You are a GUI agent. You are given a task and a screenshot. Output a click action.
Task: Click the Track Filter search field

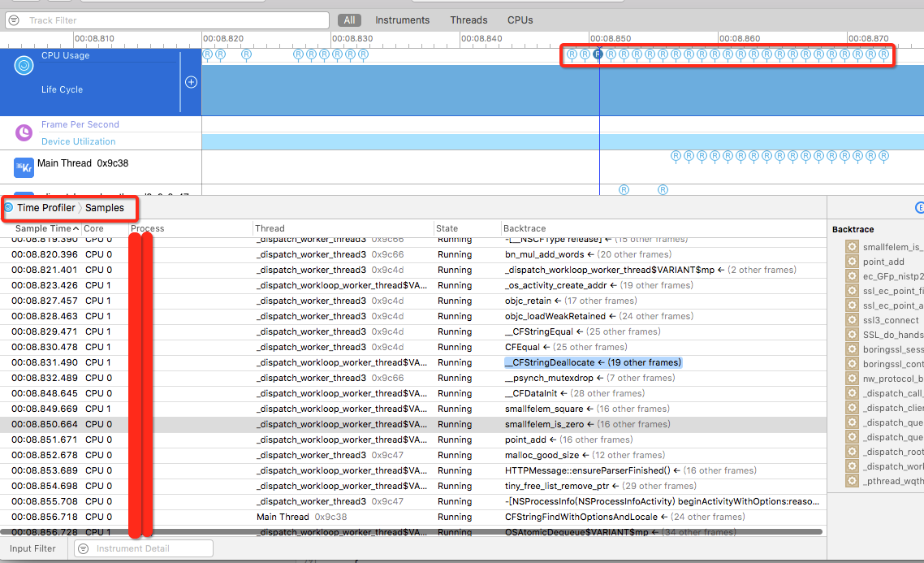[166, 20]
